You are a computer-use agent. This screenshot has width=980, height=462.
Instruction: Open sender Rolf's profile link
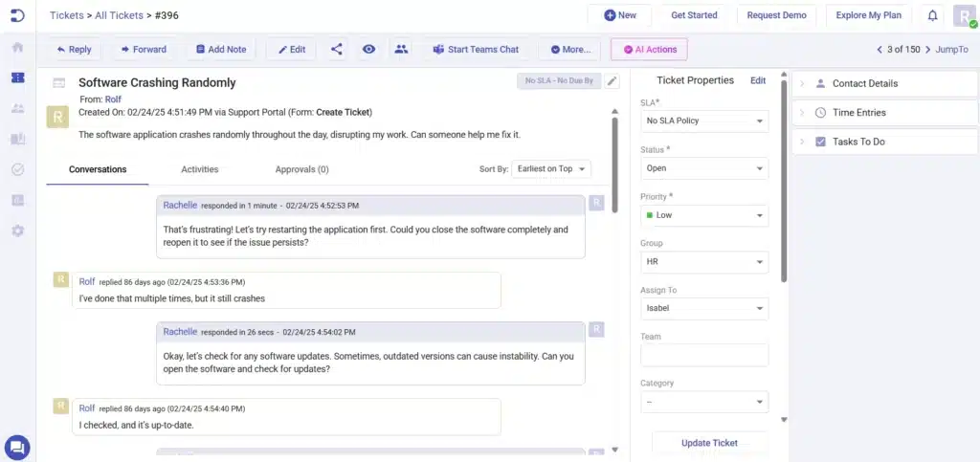tap(113, 99)
